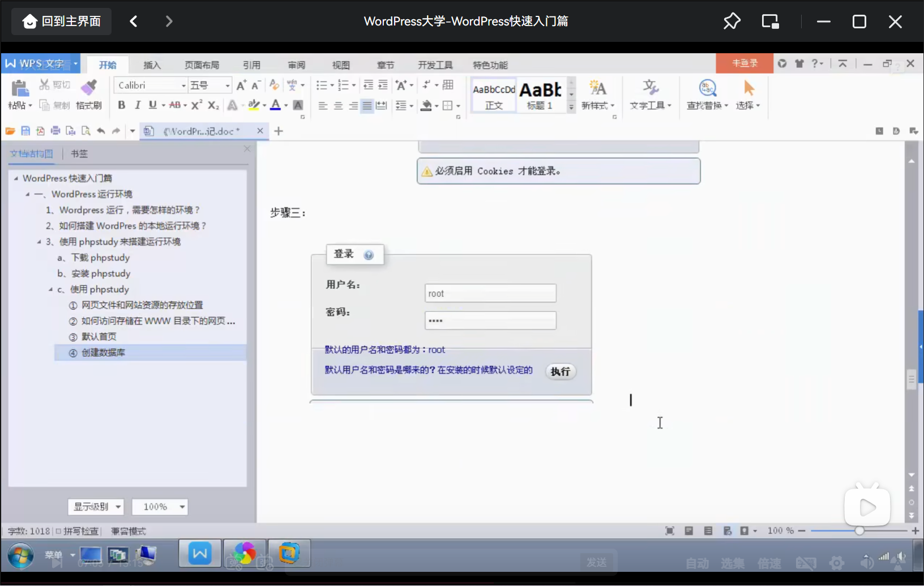Align text left
Image resolution: width=924 pixels, height=586 pixels.
pos(323,106)
